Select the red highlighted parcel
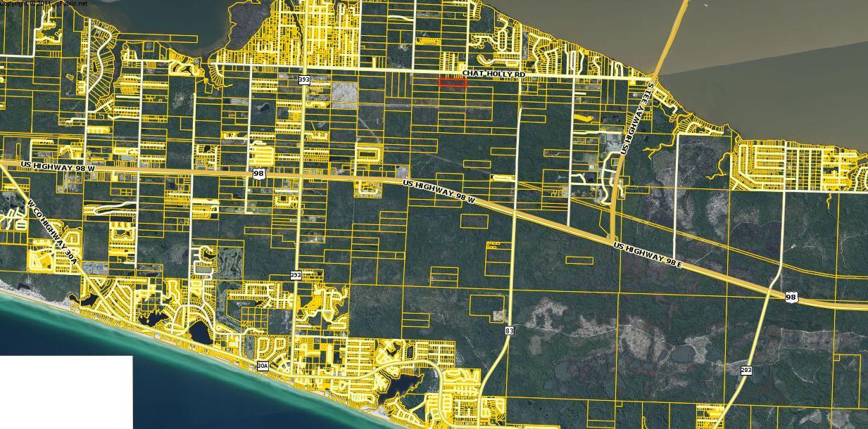The image size is (868, 429). 453,82
